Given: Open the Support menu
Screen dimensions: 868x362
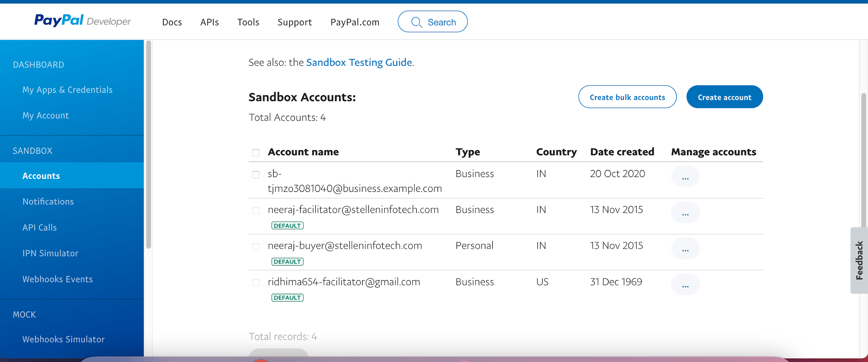Looking at the screenshot, I should coord(294,22).
